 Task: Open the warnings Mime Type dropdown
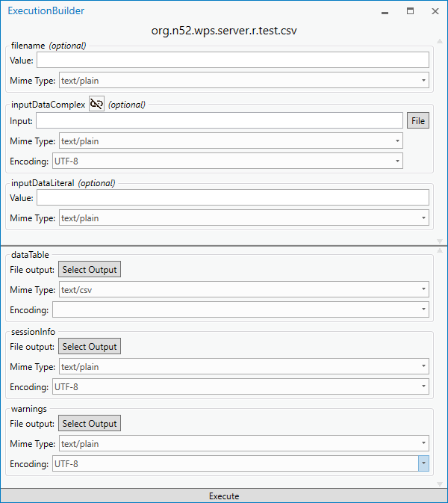[244, 443]
